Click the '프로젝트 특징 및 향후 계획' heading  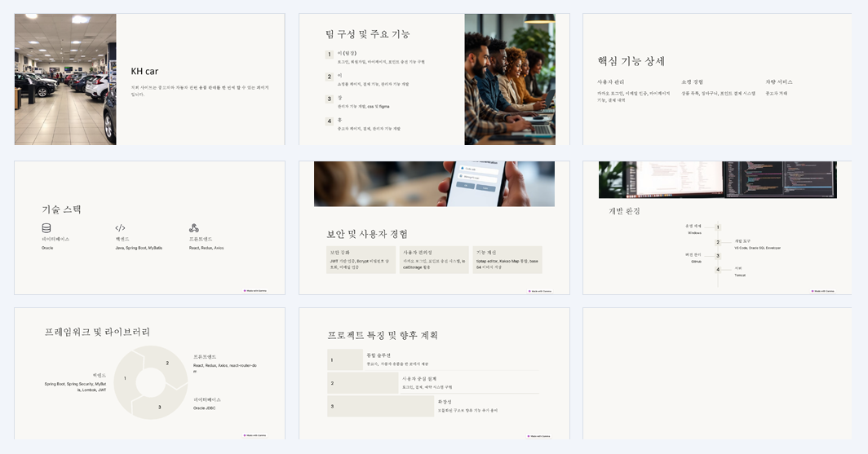[383, 334]
